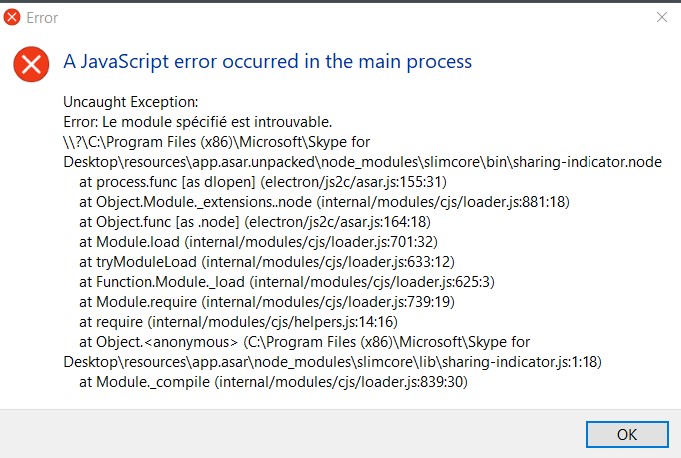681x458 pixels.
Task: Close the Error dialog with X
Action: pyautogui.click(x=661, y=17)
